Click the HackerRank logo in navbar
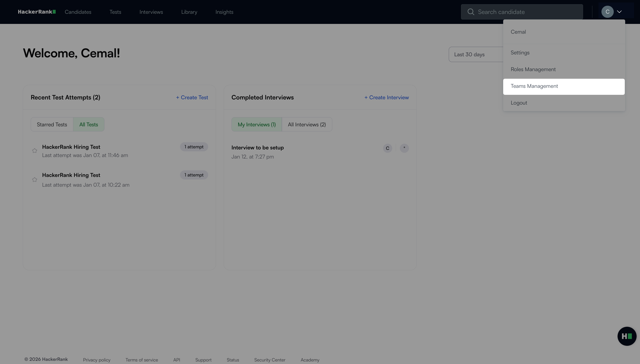This screenshot has height=364, width=640. (37, 12)
